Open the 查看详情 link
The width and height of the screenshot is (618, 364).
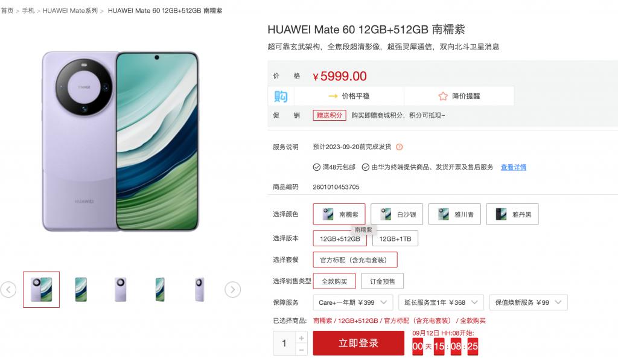pos(513,167)
